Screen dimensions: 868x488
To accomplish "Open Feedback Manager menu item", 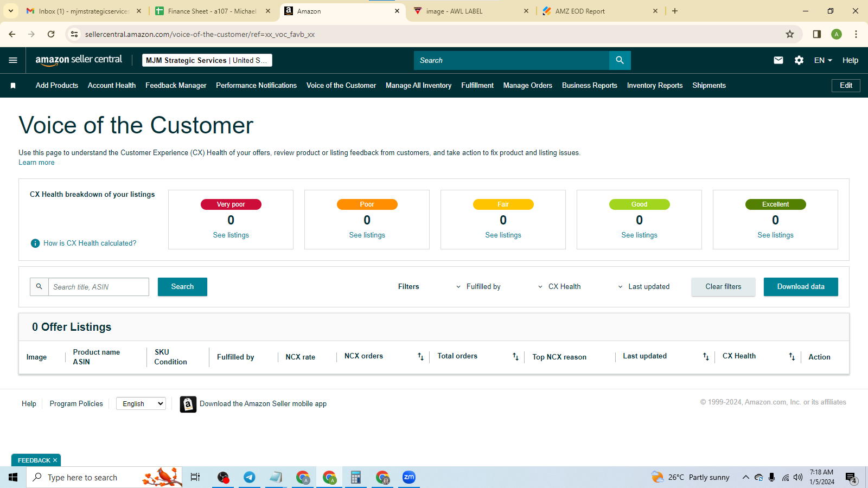I will pyautogui.click(x=176, y=86).
